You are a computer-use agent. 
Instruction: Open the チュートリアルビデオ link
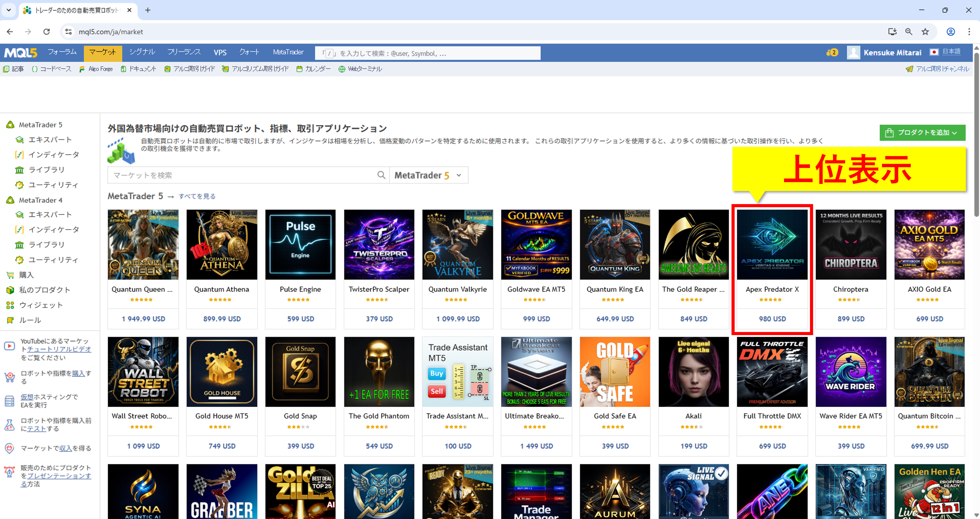click(59, 349)
